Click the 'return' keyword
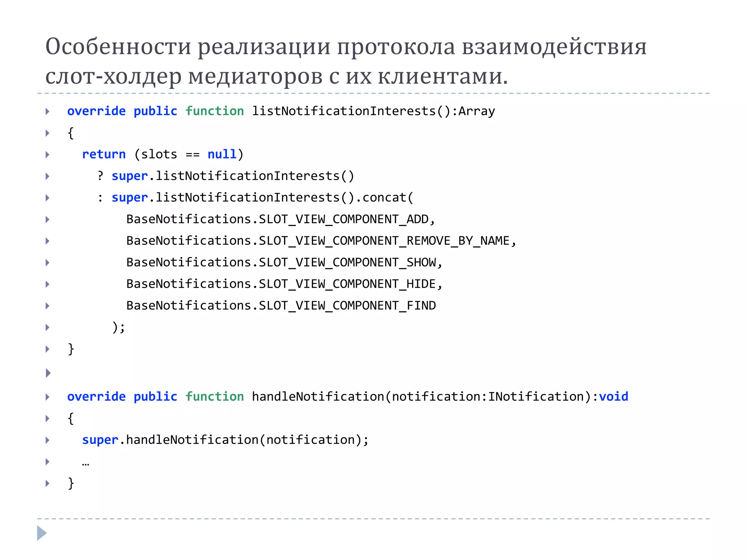This screenshot has width=747, height=560. pos(104,154)
